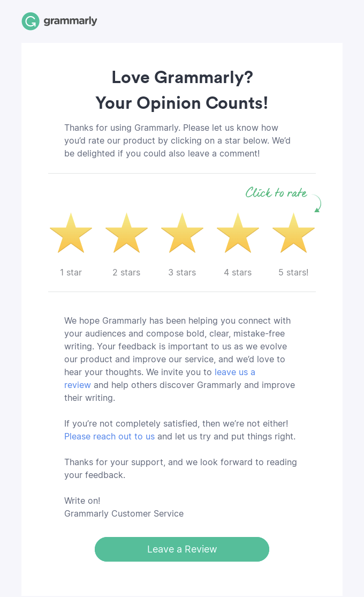364x597 pixels.
Task: Select the 3 stars rating icon
Action: (x=182, y=233)
